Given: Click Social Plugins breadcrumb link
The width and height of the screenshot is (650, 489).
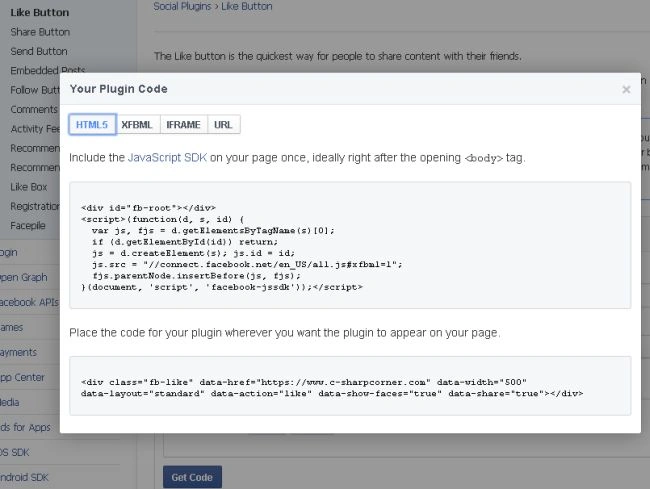Looking at the screenshot, I should click(182, 6).
